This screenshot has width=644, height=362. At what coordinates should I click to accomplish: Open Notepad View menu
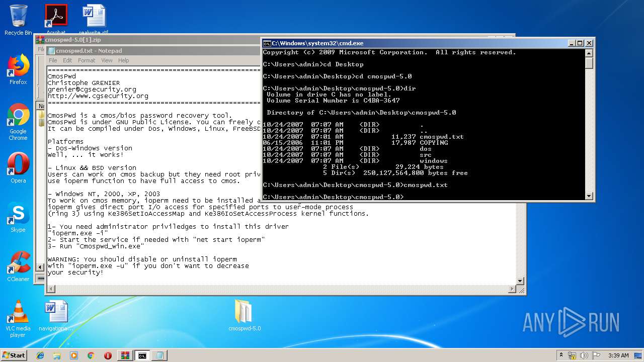coord(107,60)
